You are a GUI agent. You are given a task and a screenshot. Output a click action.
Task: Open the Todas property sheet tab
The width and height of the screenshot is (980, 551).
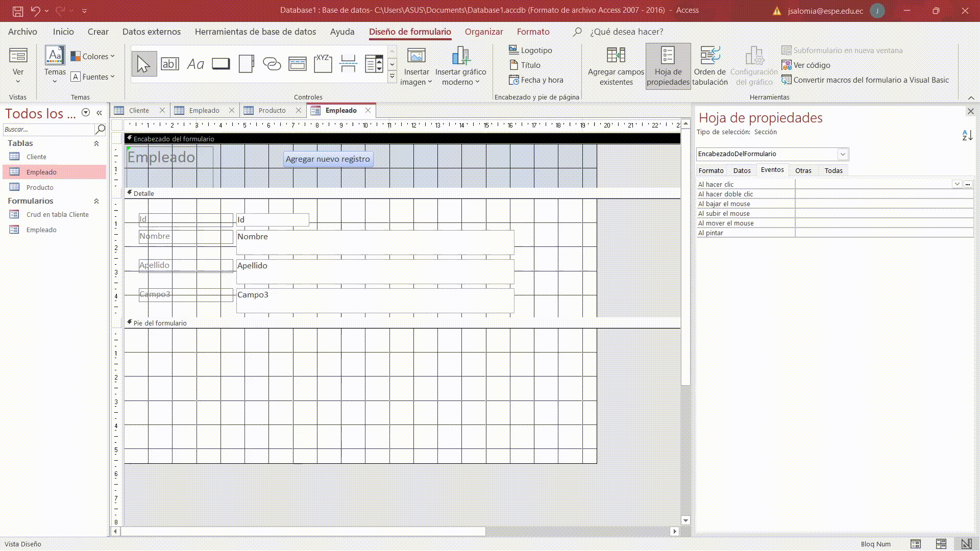tap(834, 170)
